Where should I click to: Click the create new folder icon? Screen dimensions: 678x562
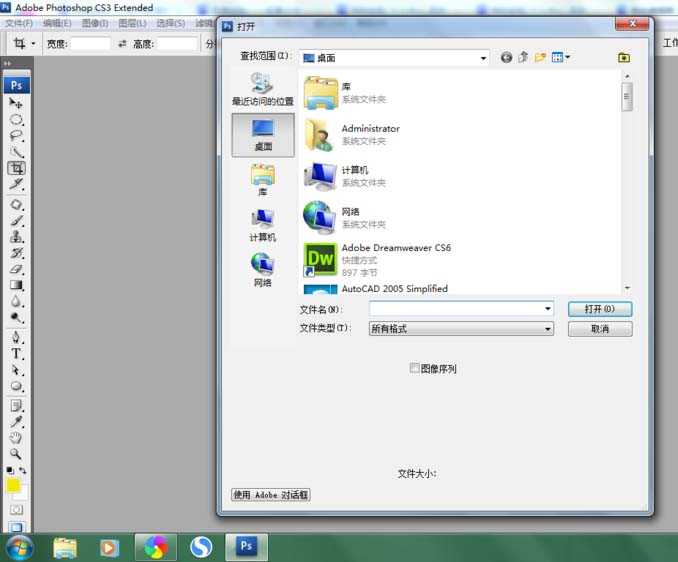(x=541, y=58)
